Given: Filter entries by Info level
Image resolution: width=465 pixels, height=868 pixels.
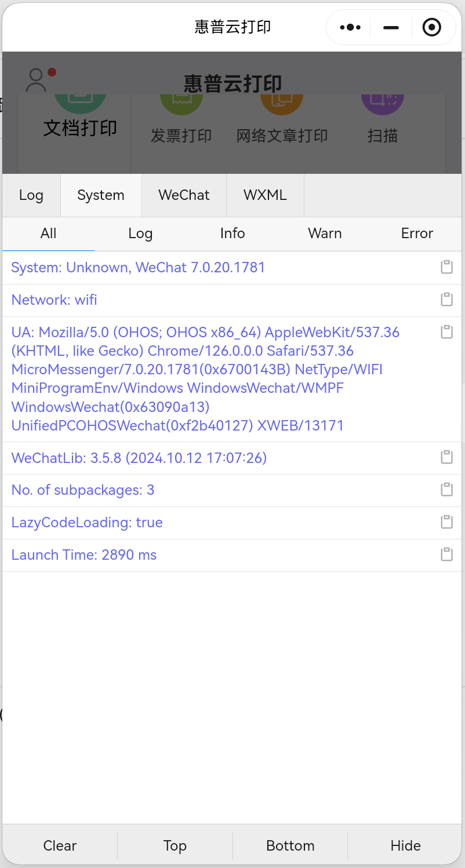Looking at the screenshot, I should (232, 234).
